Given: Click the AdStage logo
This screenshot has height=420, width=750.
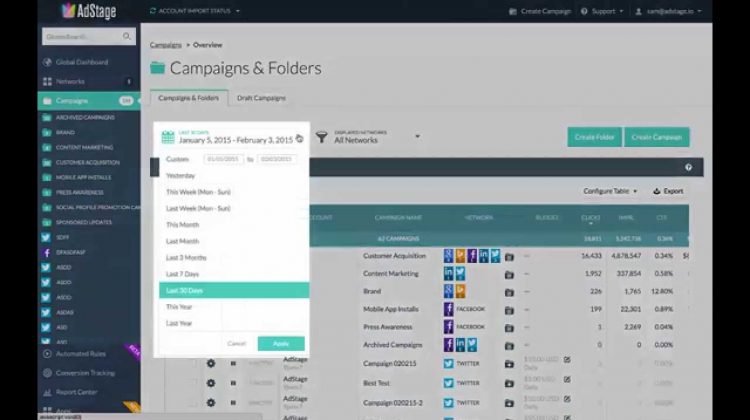Looking at the screenshot, I should coord(89,11).
